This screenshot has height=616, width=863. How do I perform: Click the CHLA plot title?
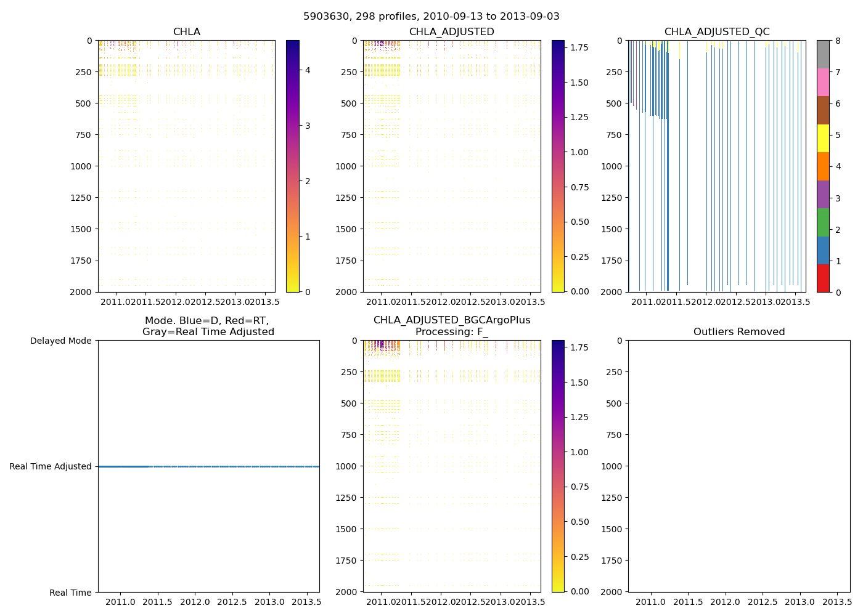click(186, 32)
